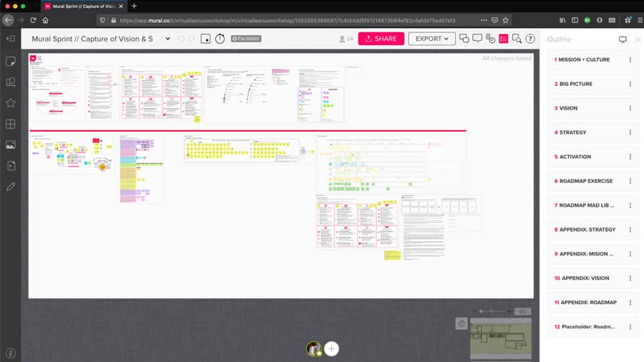The image size is (644, 362).
Task: Open the find in mural search icon
Action: (517, 39)
